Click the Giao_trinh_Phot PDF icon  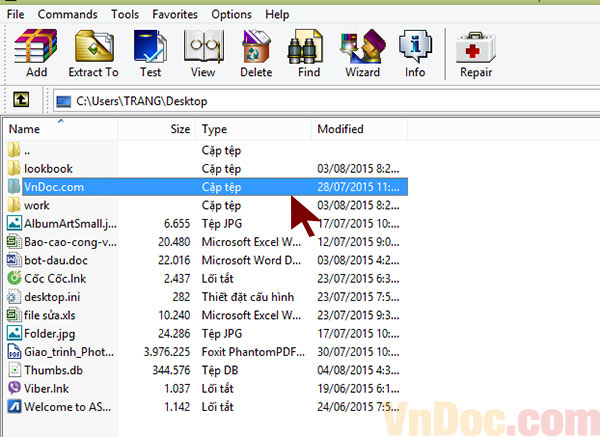click(x=14, y=352)
